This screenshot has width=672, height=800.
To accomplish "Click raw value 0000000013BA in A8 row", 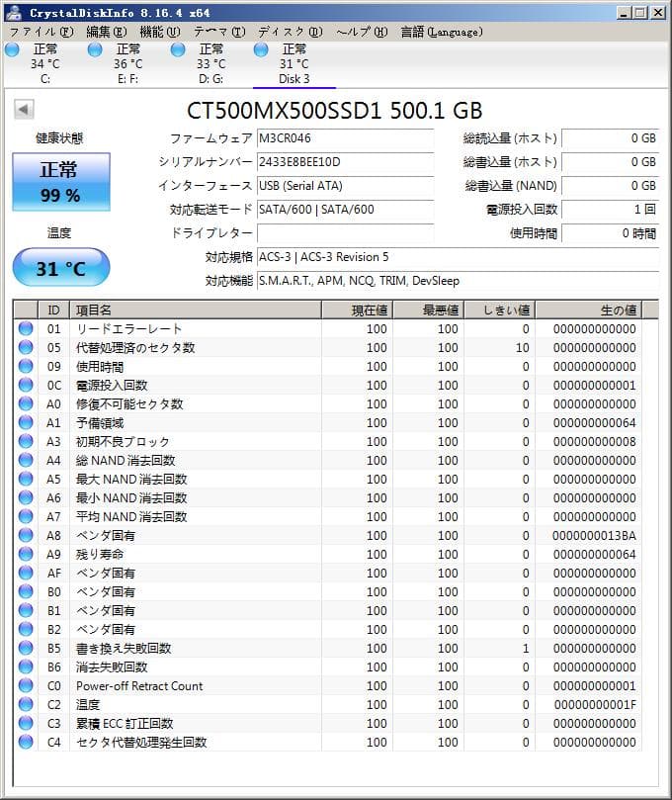I will pyautogui.click(x=594, y=536).
